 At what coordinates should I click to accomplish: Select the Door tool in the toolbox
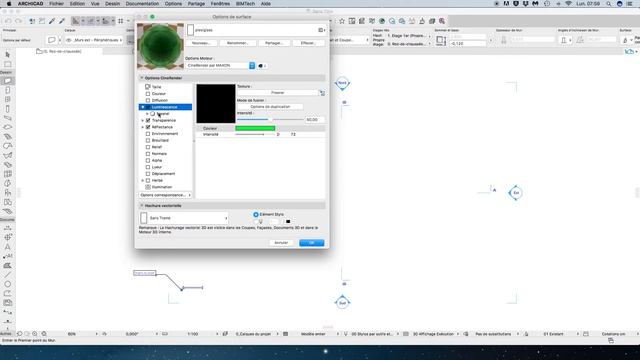pyautogui.click(x=7, y=90)
